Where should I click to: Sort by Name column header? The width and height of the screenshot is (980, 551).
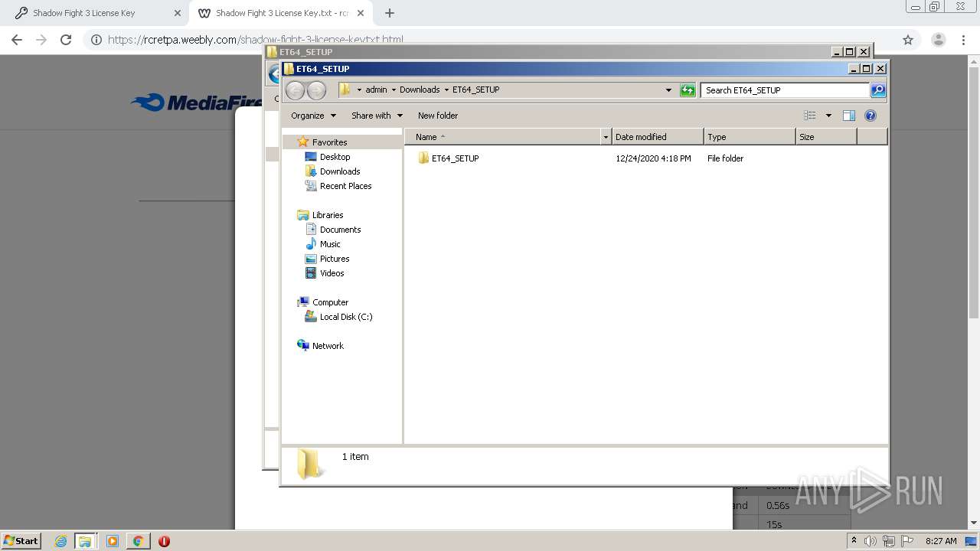503,137
